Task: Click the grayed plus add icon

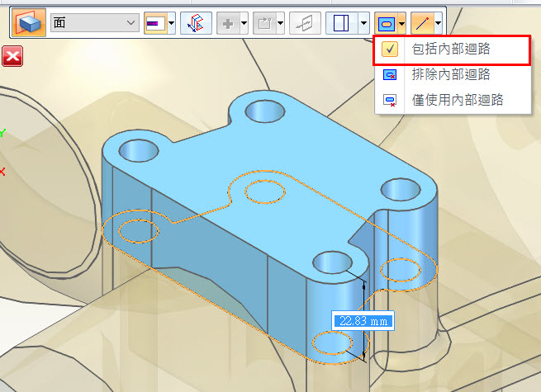Action: (228, 23)
